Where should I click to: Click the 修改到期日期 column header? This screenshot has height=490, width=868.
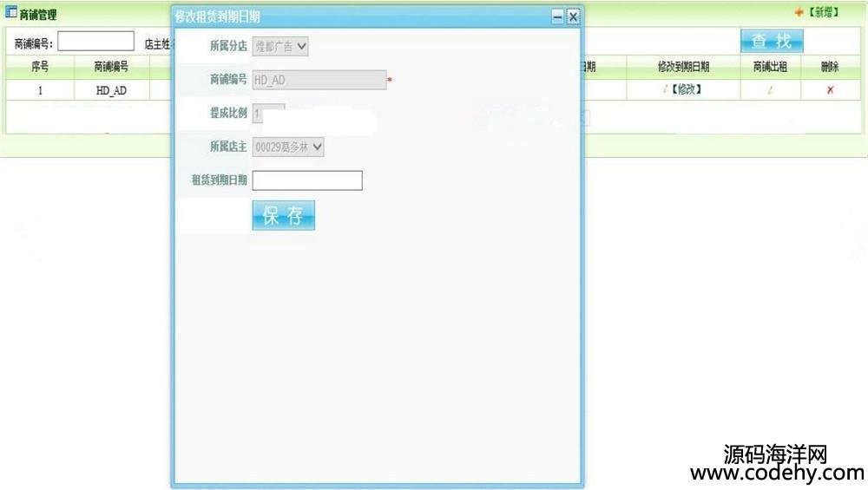(x=684, y=67)
